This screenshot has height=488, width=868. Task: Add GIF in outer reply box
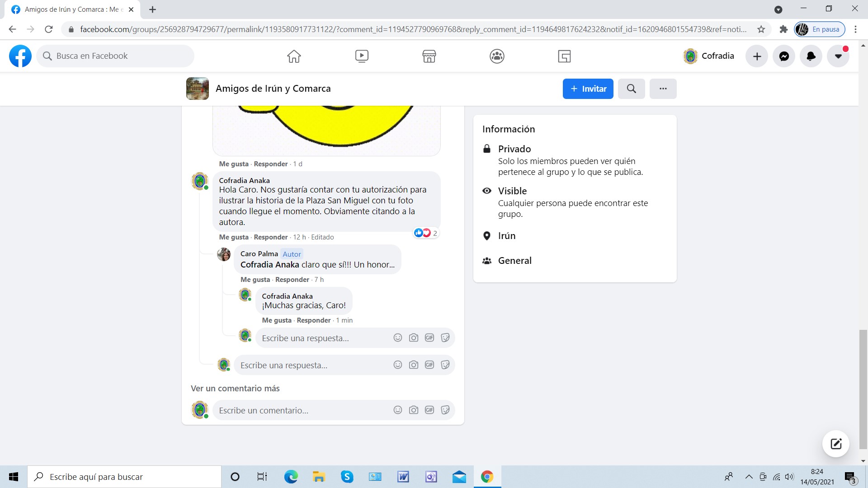[x=429, y=365]
